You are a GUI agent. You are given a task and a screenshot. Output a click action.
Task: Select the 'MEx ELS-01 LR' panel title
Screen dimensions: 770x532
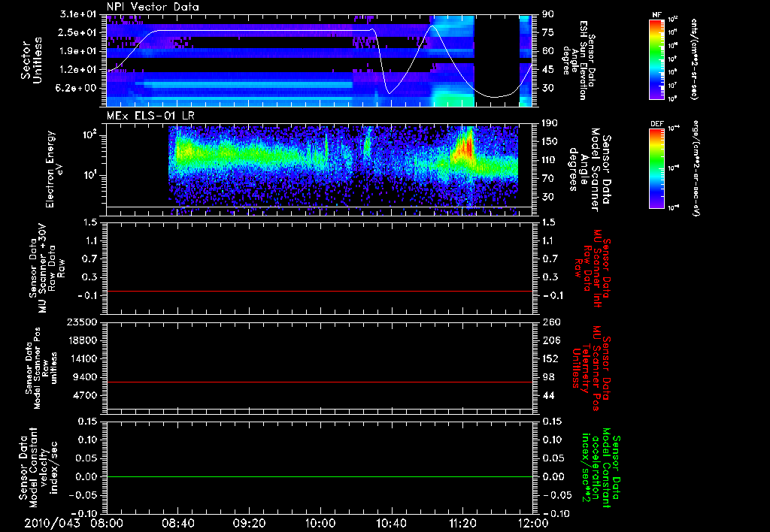(149, 116)
